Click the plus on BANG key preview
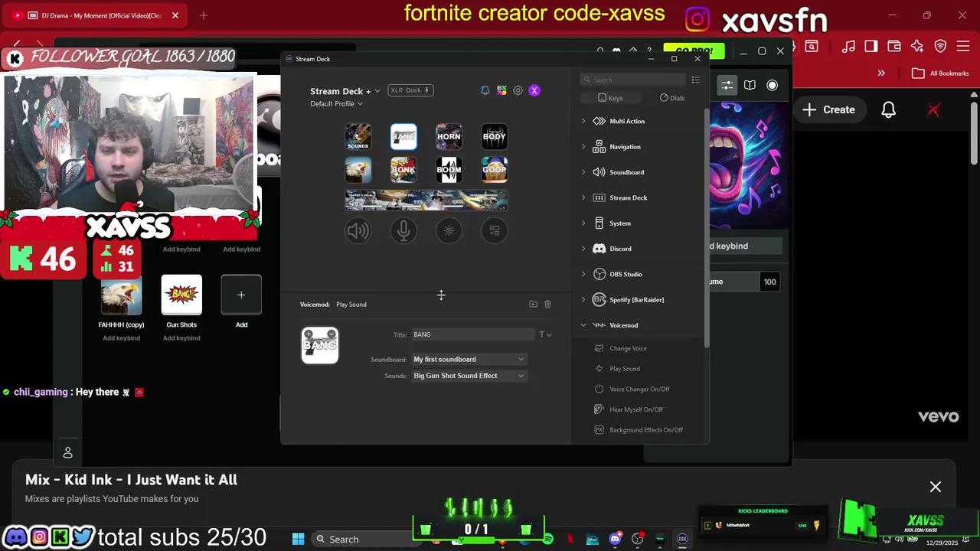The width and height of the screenshot is (980, 551). click(x=308, y=334)
